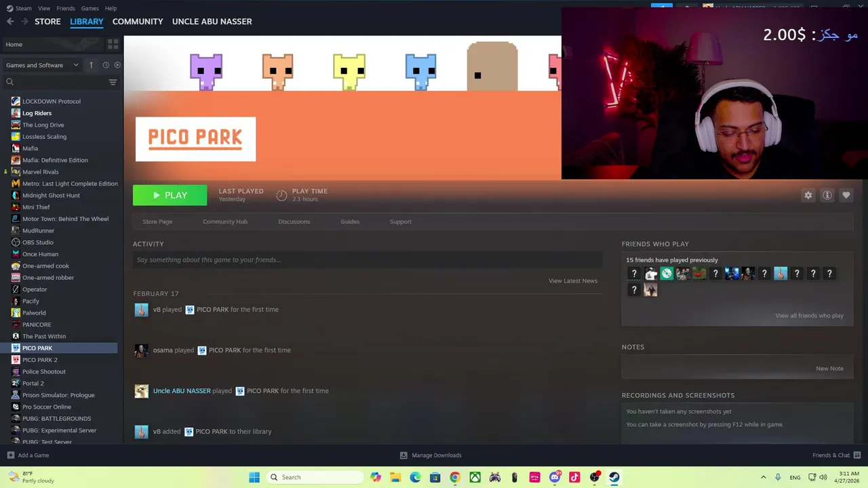This screenshot has width=868, height=488.
Task: Open PICO PARK game settings gear
Action: tap(808, 195)
